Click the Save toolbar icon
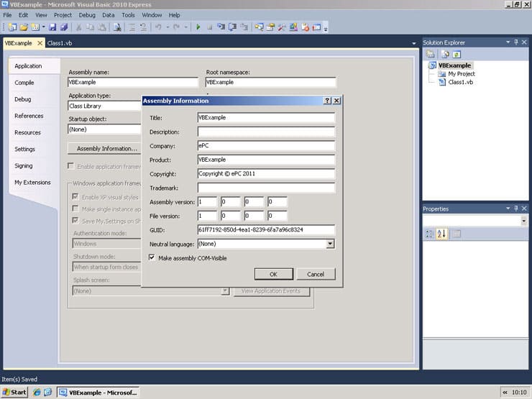This screenshot has height=399, width=532. 52,27
